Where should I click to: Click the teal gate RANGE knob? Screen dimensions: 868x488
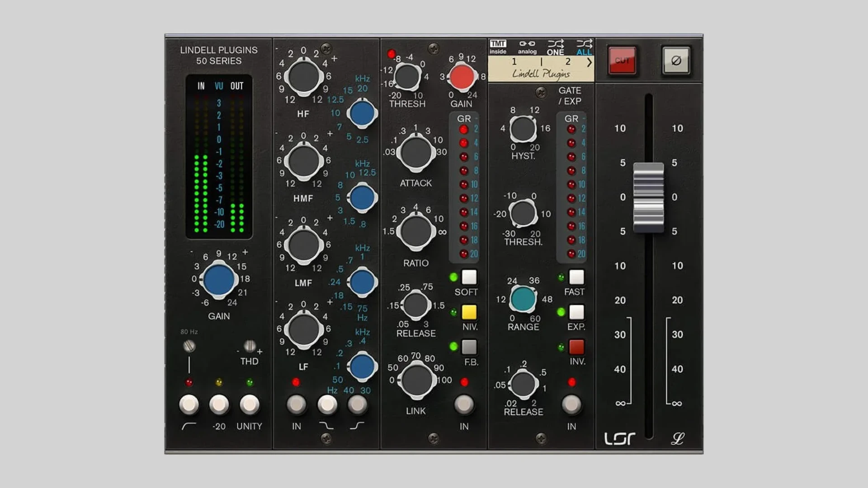point(523,299)
